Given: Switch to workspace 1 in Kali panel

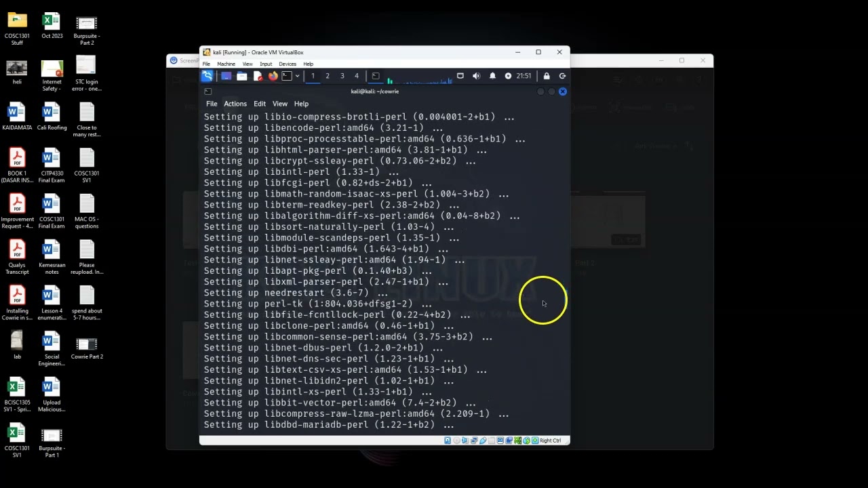Looking at the screenshot, I should point(313,76).
